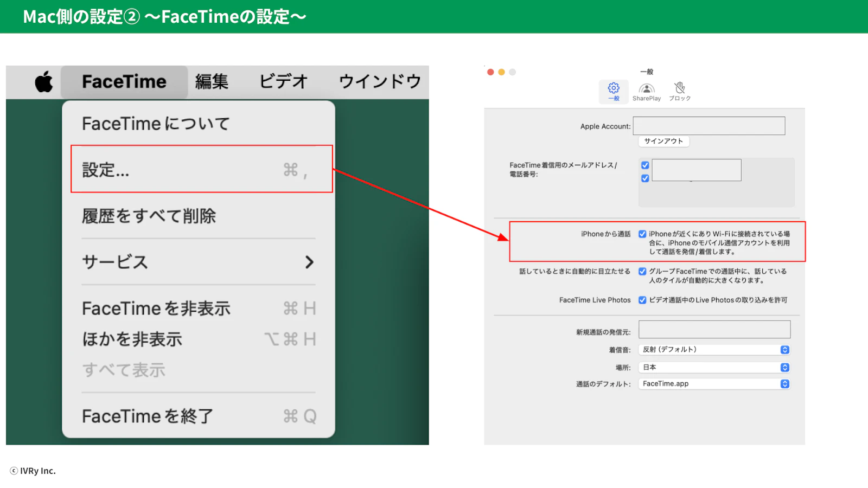Screen dimensions: 868x488
Task: Open the ビデオ menu
Action: (x=283, y=82)
